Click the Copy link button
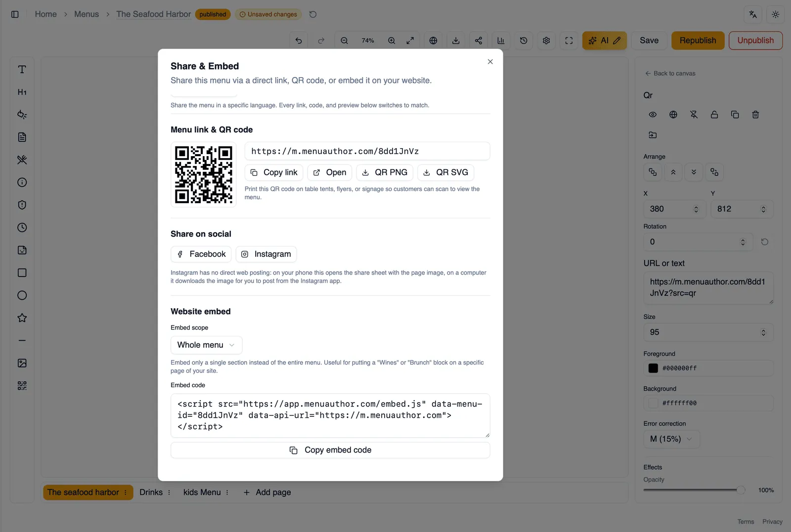 click(274, 172)
